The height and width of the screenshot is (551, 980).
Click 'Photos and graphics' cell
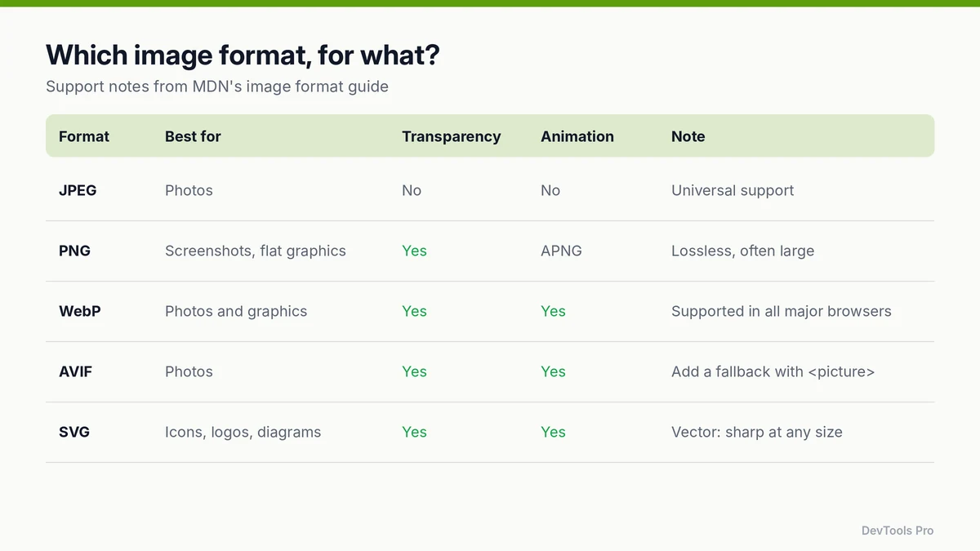236,311
